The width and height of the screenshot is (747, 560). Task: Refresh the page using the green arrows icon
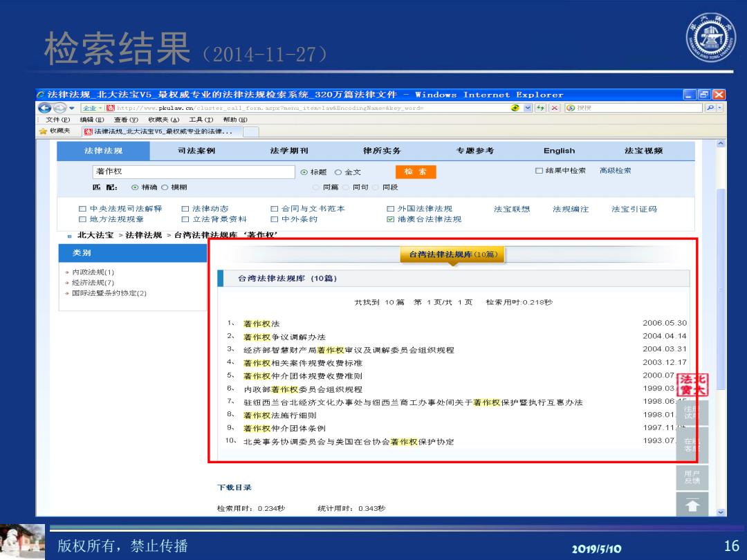pos(540,108)
